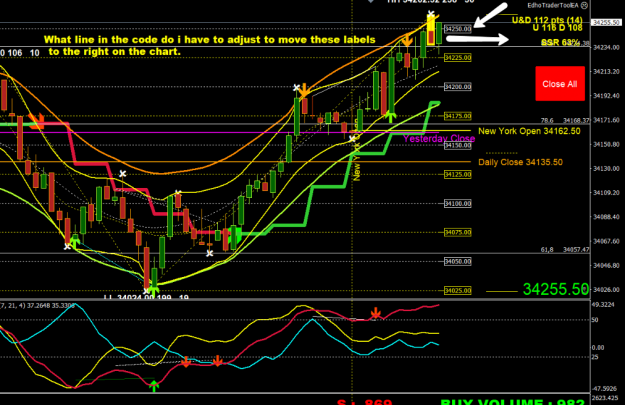Select the 34225.00 round-number level label
The image size is (625, 405).
tap(458, 57)
